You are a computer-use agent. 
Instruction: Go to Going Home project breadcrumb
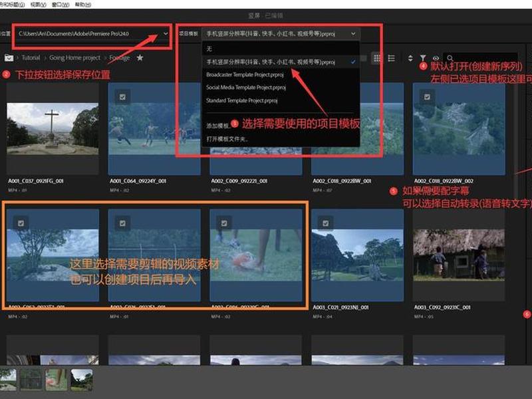coord(74,58)
